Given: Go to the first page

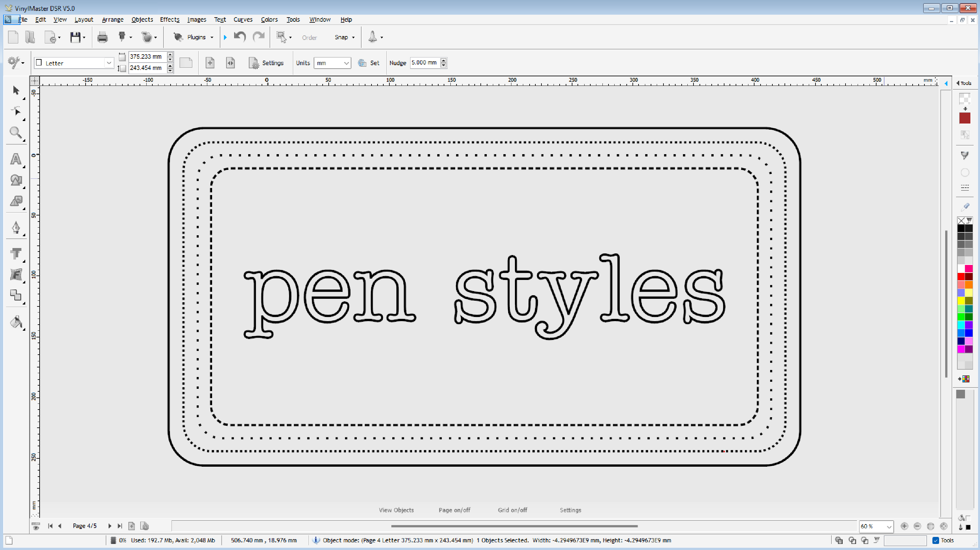Looking at the screenshot, I should 50,526.
